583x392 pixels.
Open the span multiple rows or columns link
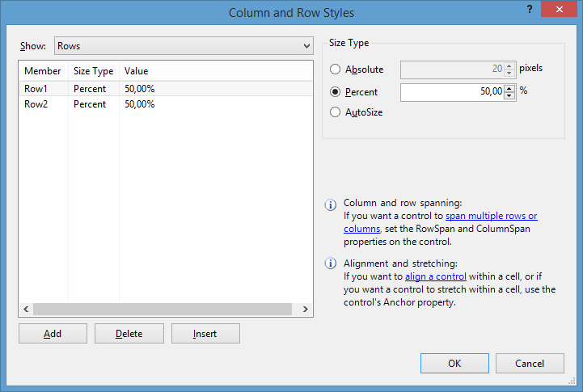point(440,222)
